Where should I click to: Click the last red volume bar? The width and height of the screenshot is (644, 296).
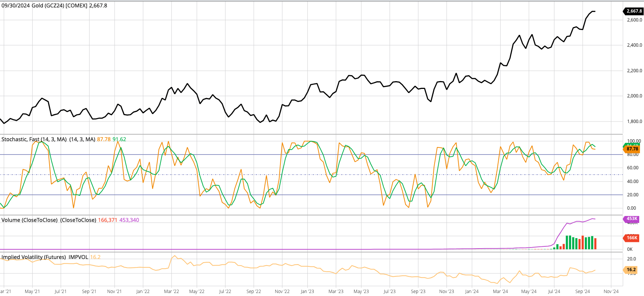(595, 243)
